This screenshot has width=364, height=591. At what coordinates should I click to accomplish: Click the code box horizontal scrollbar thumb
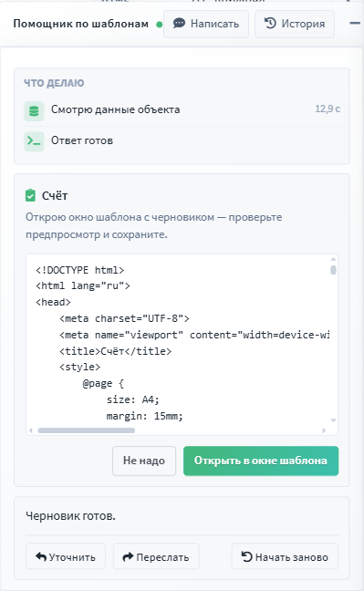pos(87,430)
